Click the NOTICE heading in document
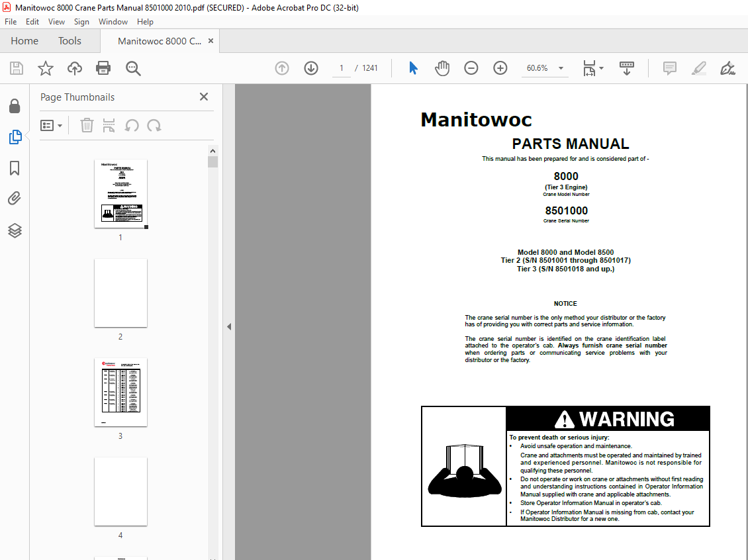 coord(565,303)
